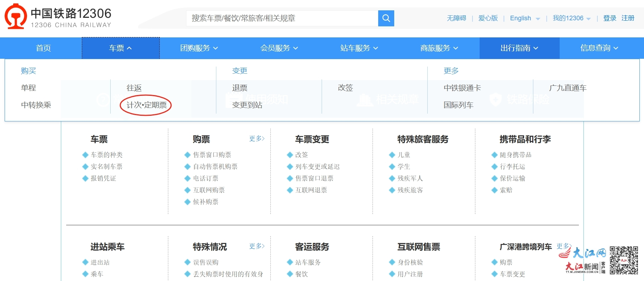Viewport: 644px width, 281px height.
Task: Expand 会员服务 menu
Action: click(279, 48)
